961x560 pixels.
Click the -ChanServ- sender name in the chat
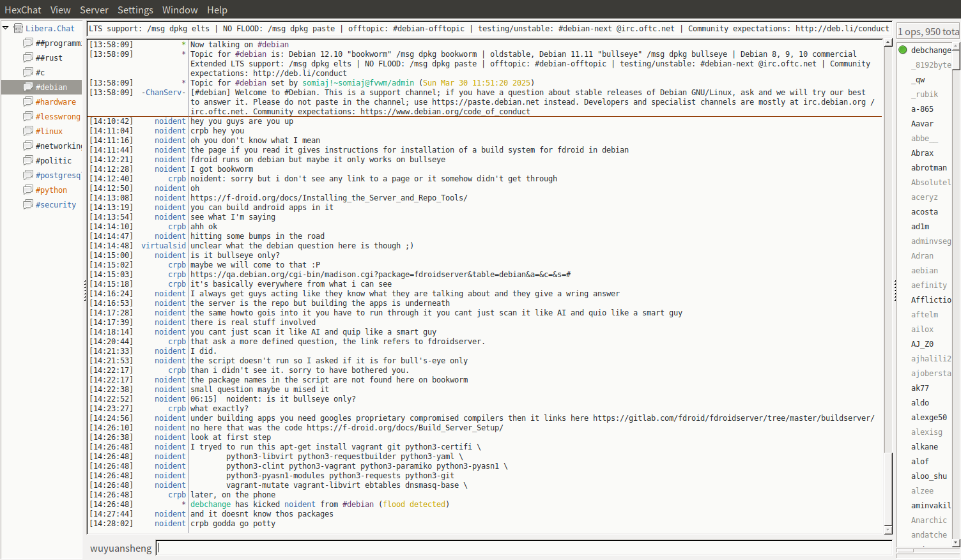click(x=164, y=93)
